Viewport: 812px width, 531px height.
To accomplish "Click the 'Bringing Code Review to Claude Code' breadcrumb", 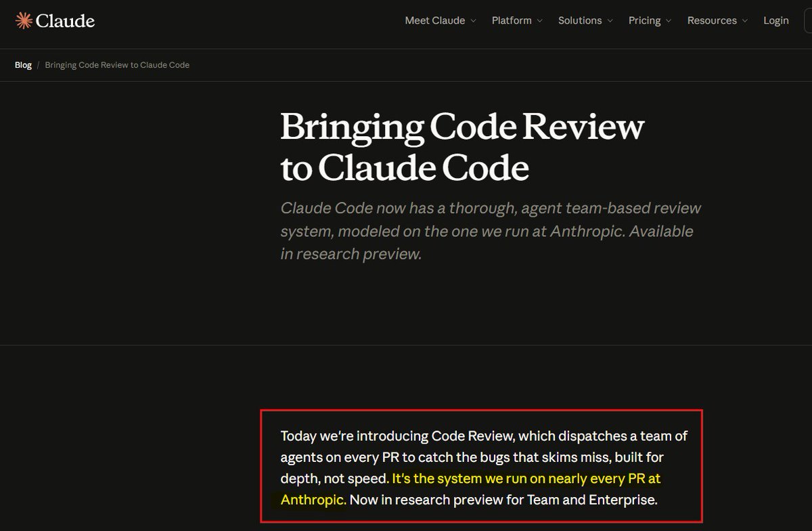I will click(x=117, y=65).
